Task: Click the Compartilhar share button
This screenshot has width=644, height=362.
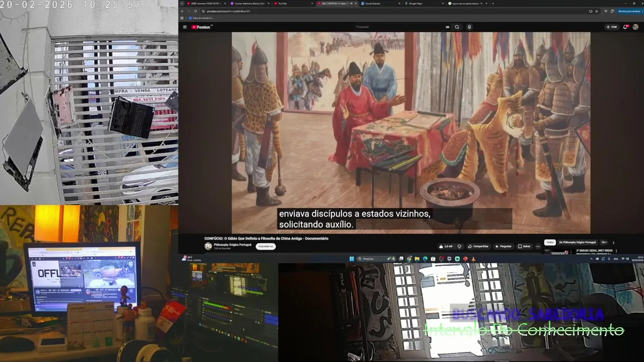Action: pyautogui.click(x=478, y=246)
